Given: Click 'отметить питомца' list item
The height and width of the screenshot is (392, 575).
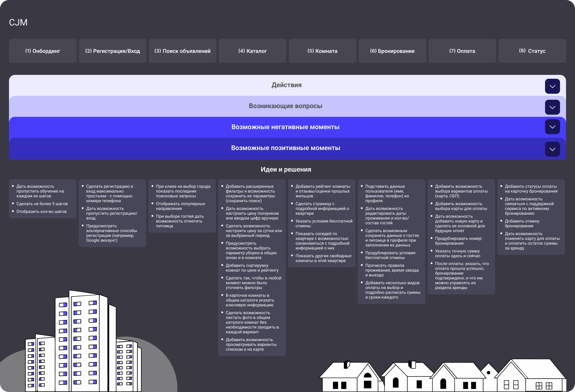Looking at the screenshot, I should pyautogui.click(x=180, y=221).
